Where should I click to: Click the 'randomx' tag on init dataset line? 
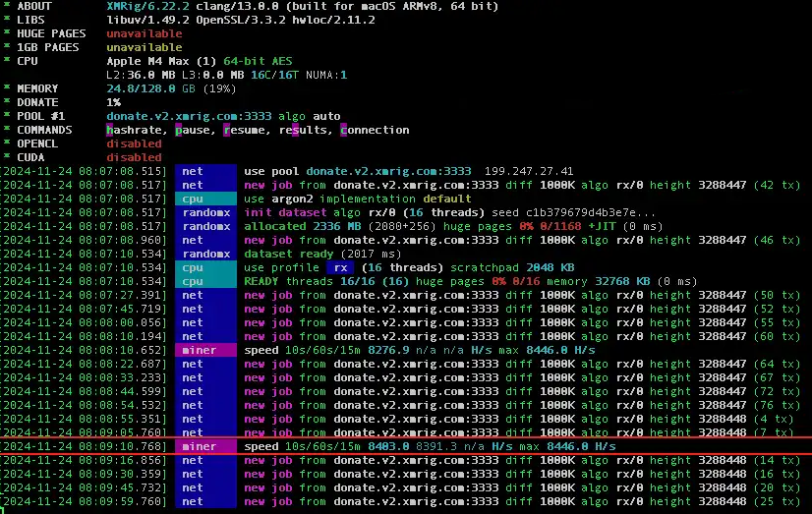(x=205, y=212)
